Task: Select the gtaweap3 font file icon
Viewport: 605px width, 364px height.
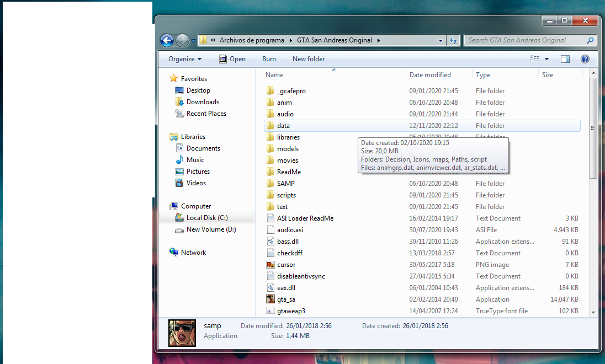Action: click(x=270, y=311)
